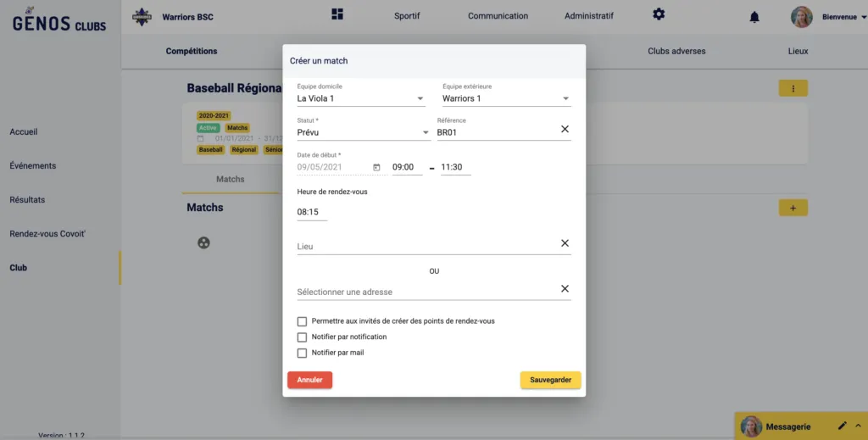
Task: Open the date picker calendar icon
Action: tap(376, 168)
